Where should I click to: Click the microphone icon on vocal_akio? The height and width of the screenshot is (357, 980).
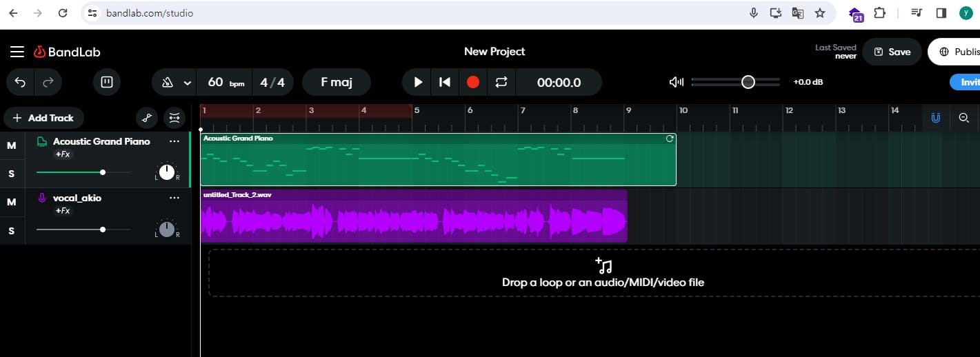pos(41,198)
